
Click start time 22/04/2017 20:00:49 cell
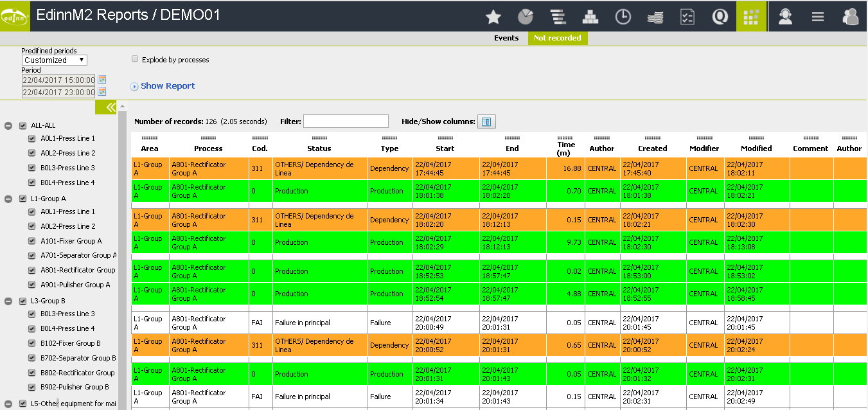[x=446, y=323]
